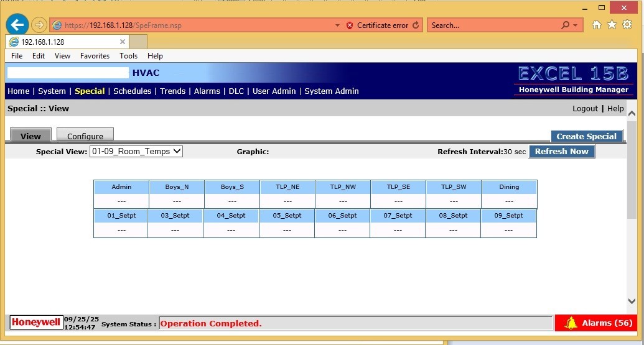
Task: Open the Help menu in menu bar
Action: [156, 56]
